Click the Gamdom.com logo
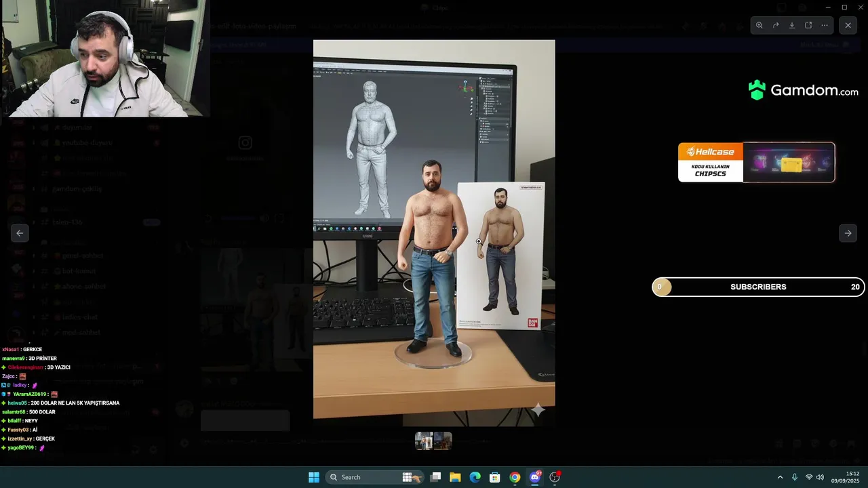Viewport: 868px width, 488px height. 803,90
